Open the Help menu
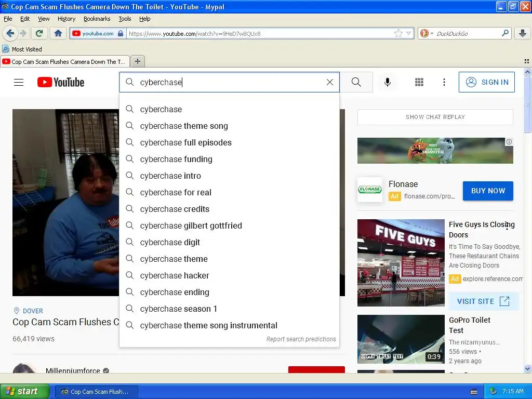 pyautogui.click(x=144, y=19)
